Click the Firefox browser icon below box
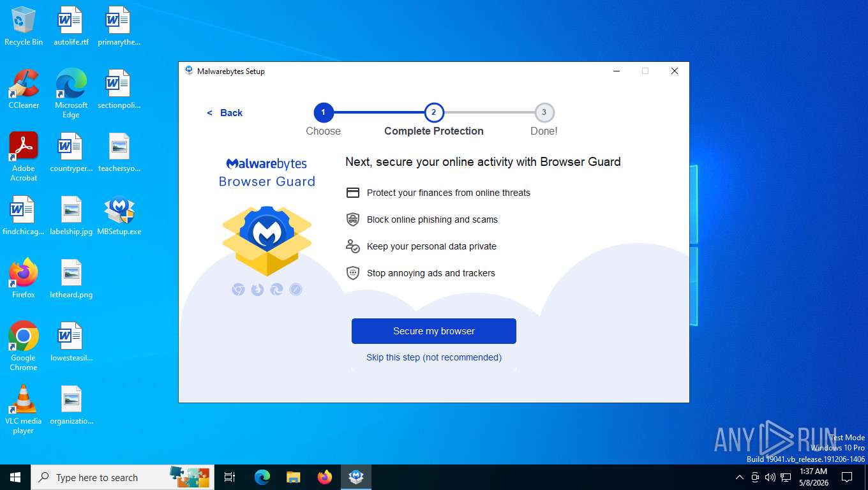Viewport: 868px width, 490px height. click(257, 290)
